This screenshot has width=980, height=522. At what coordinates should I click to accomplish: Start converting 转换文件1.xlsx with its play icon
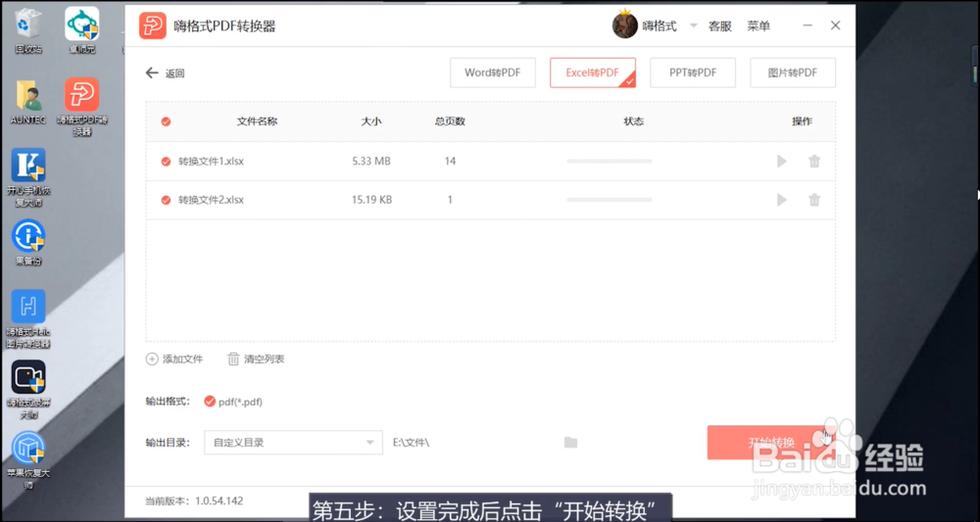(781, 161)
